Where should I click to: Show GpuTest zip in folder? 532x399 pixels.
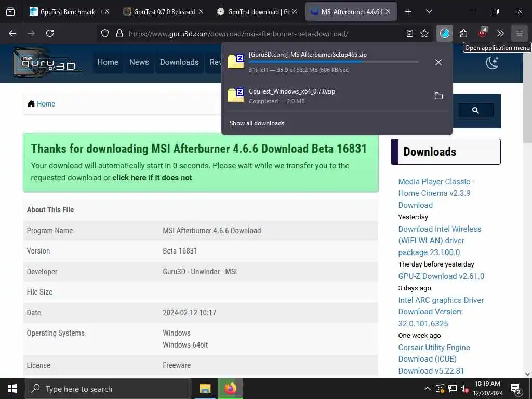pos(438,96)
